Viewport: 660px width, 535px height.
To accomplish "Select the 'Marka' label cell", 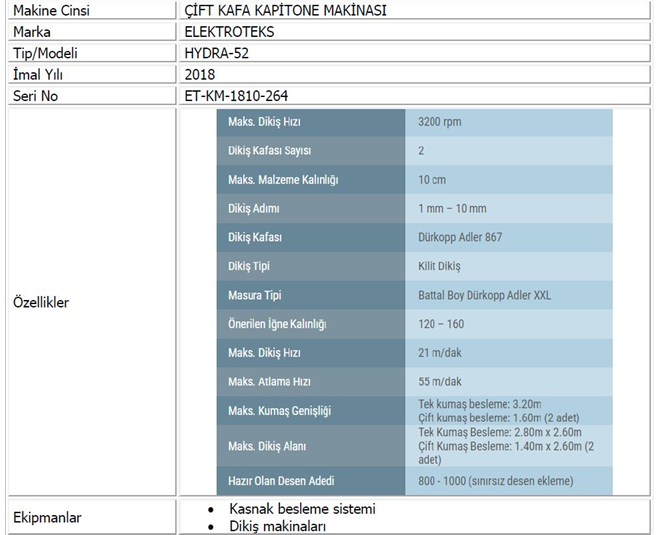I will point(91,32).
